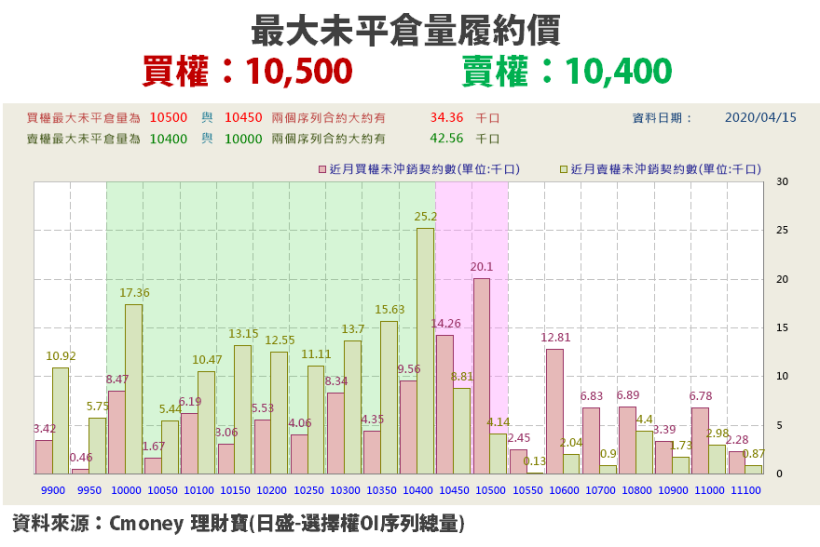Click the value label 13.7
Screen dimensions: 820x547
point(352,329)
